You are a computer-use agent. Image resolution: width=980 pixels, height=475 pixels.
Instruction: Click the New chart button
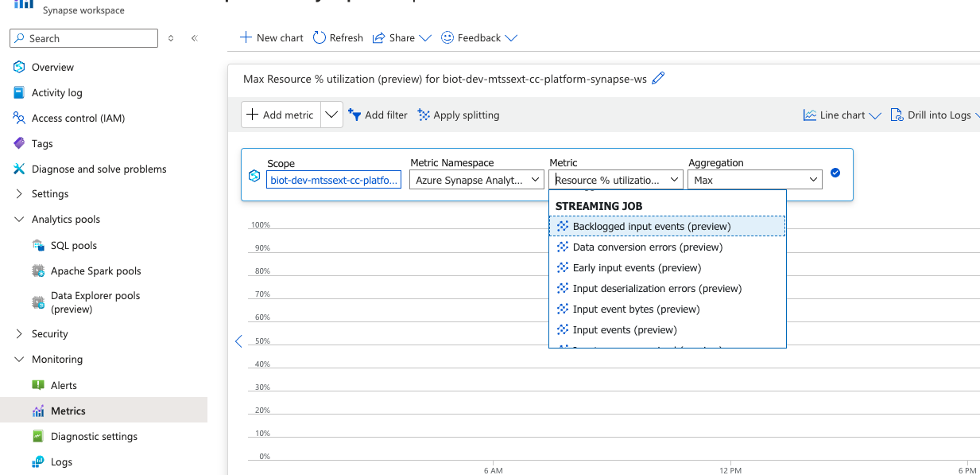point(271,37)
